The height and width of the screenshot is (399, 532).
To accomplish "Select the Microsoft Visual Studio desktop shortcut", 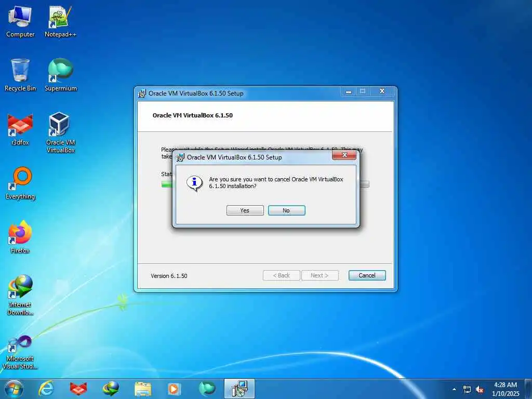I will (20, 352).
